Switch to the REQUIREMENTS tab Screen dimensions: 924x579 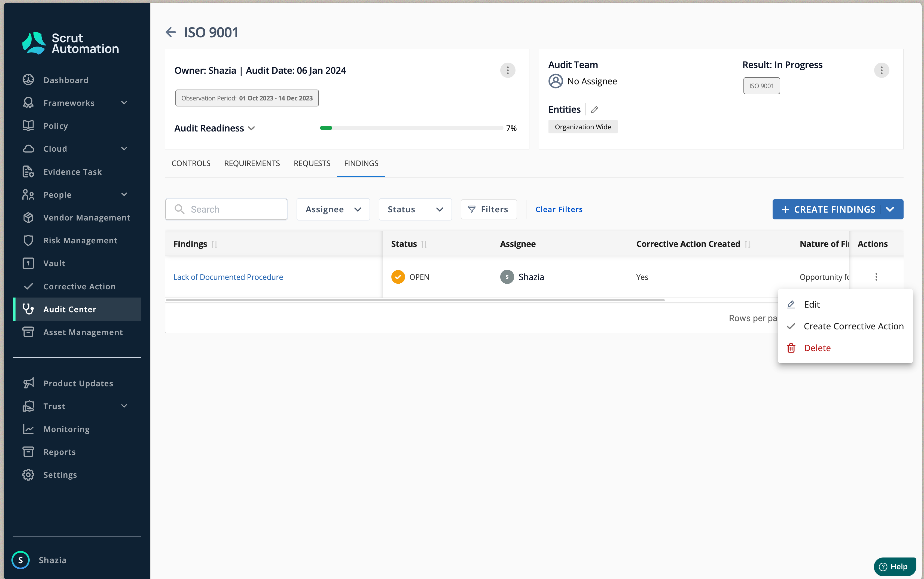(x=252, y=163)
